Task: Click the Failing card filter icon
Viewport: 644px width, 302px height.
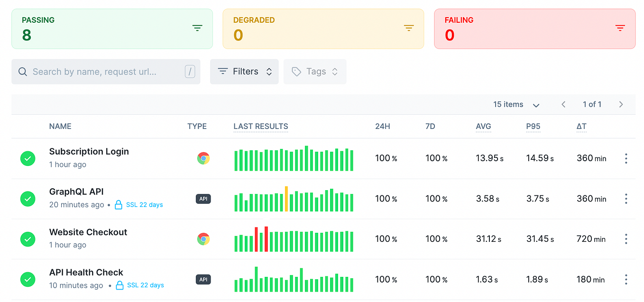Action: 620,28
